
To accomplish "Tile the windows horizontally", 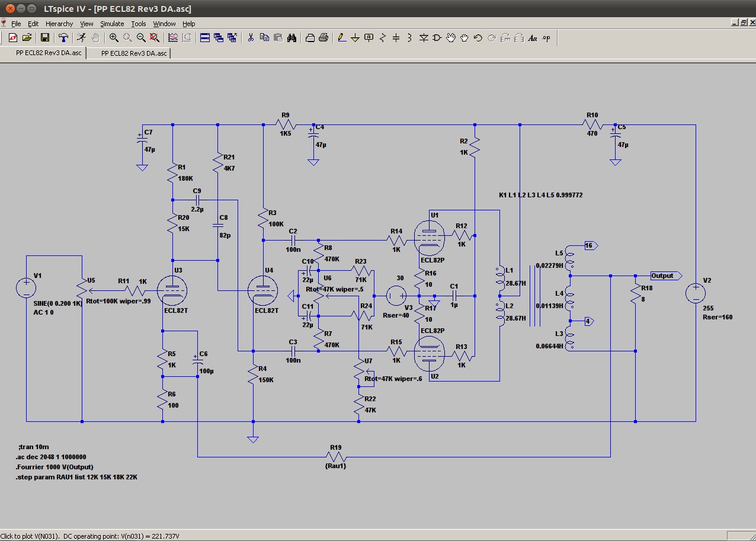I will click(205, 38).
